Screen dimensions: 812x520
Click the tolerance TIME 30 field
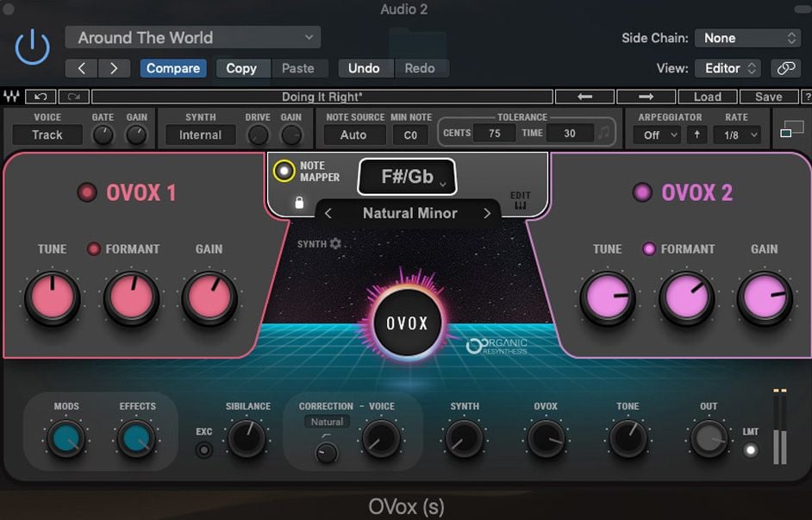(x=570, y=133)
